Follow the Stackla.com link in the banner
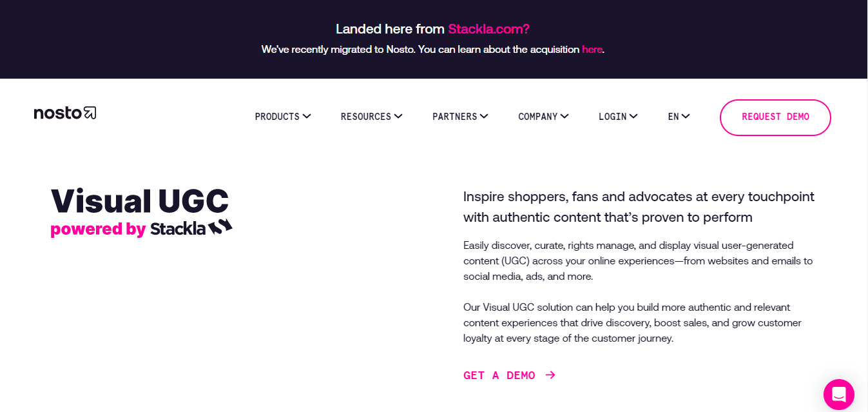The height and width of the screenshot is (412, 868). [x=489, y=28]
